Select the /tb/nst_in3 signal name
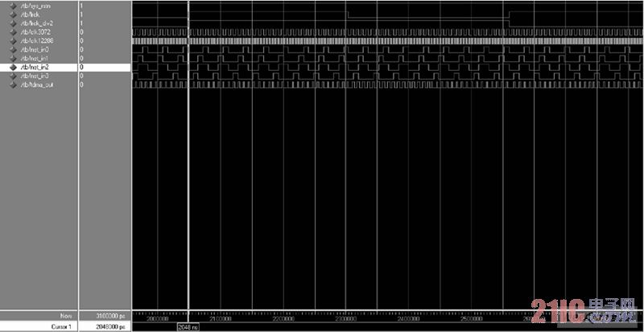This screenshot has height=332, width=644. coord(35,76)
